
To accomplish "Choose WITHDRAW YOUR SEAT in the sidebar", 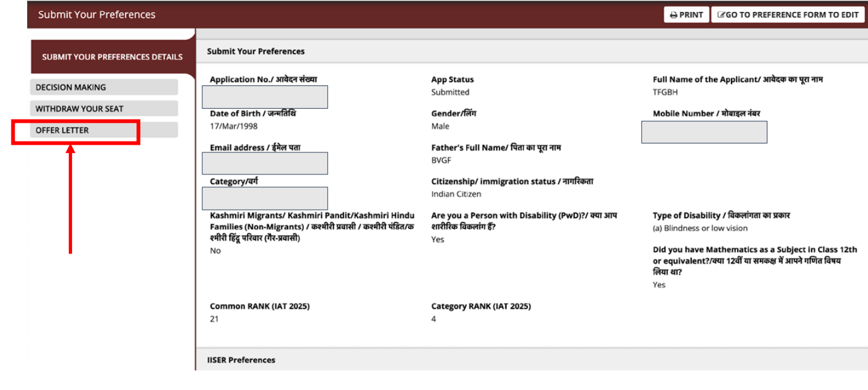I will (x=104, y=109).
